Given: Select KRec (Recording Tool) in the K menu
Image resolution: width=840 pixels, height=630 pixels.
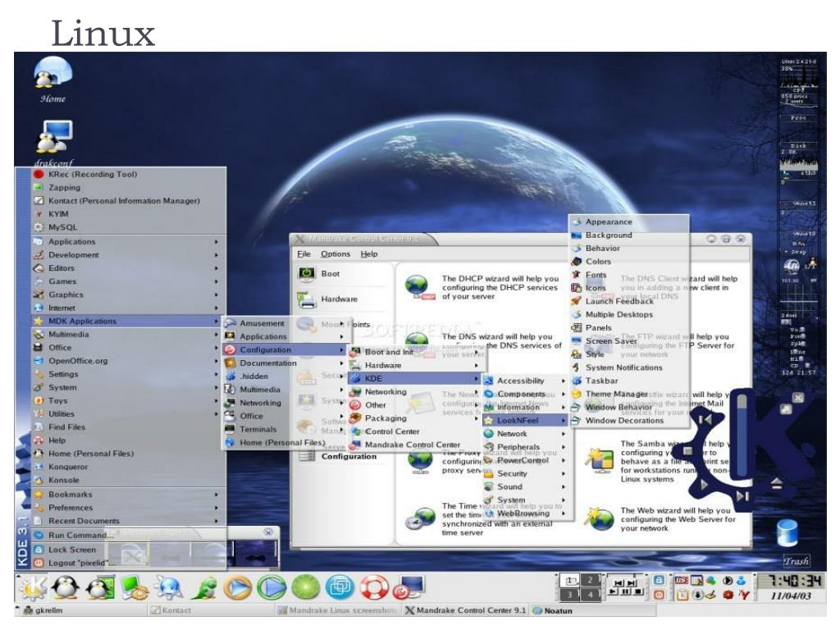Looking at the screenshot, I should 129,174.
